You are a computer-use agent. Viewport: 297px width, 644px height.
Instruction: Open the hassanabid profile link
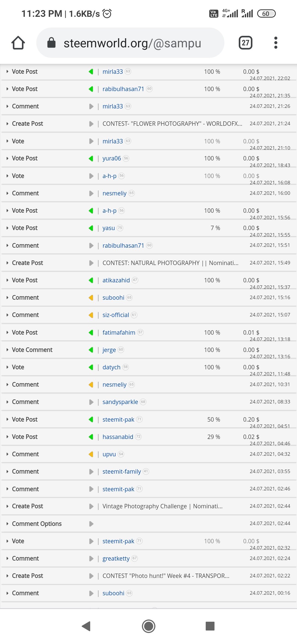click(x=118, y=437)
